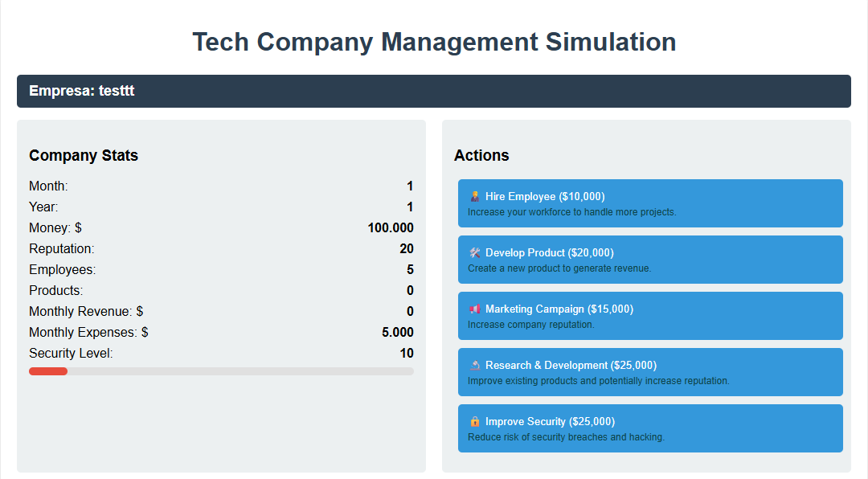Click the Actions panel heading

(481, 155)
